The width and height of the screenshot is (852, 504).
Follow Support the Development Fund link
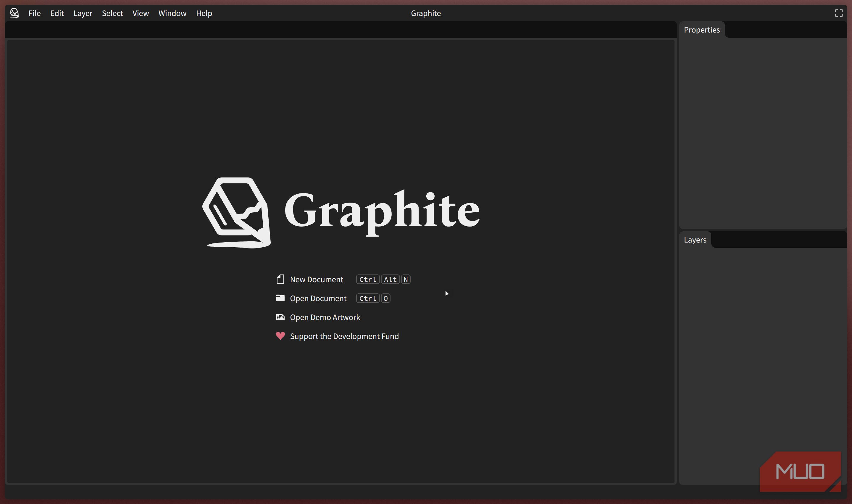pos(344,336)
